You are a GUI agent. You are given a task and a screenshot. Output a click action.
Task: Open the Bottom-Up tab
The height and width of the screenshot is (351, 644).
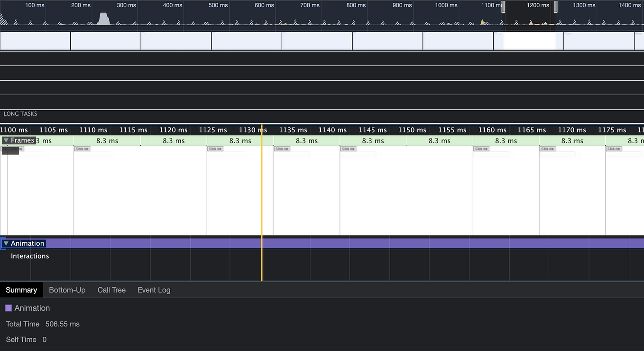pos(67,290)
